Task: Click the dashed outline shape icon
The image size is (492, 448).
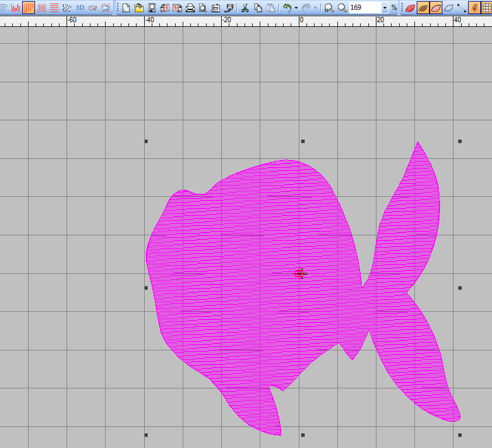Action: pyautogui.click(x=449, y=8)
